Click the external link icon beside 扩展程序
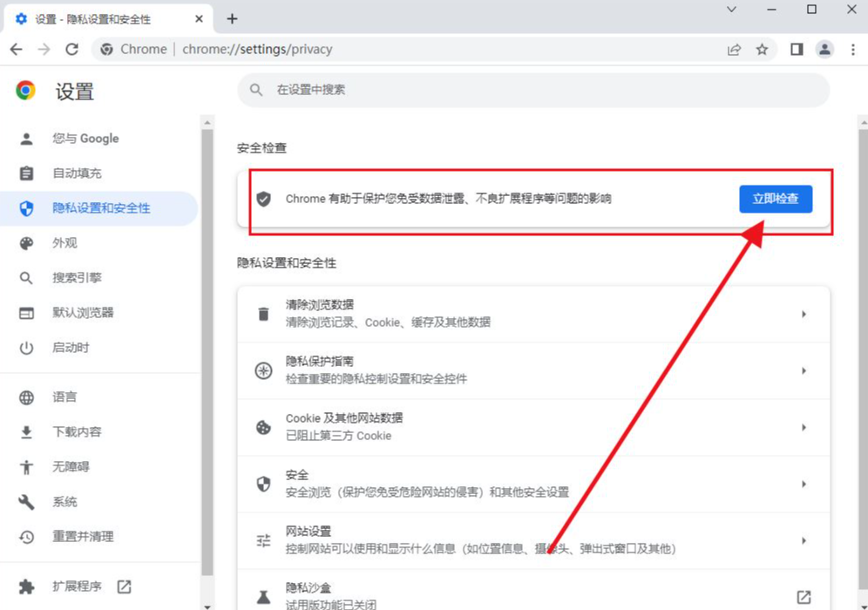 (x=124, y=586)
